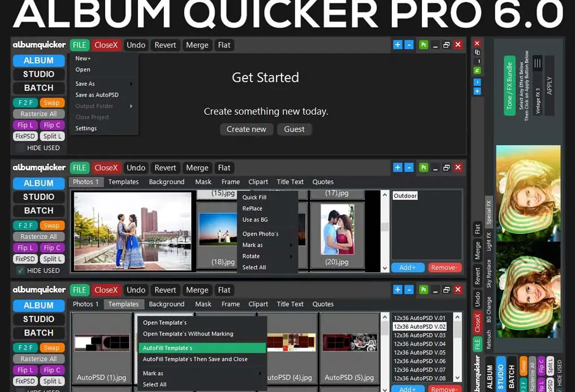Screen dimensions: 575x392
Task: Click Create new button
Action: [247, 129]
